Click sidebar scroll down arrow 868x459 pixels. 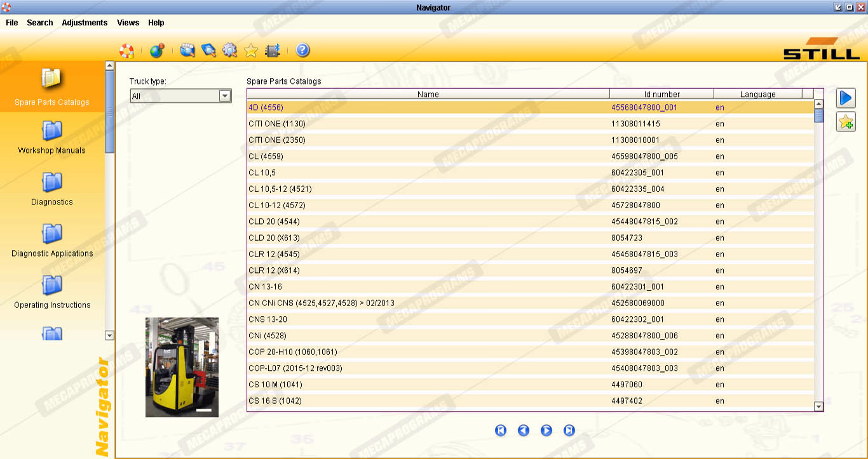(x=109, y=335)
